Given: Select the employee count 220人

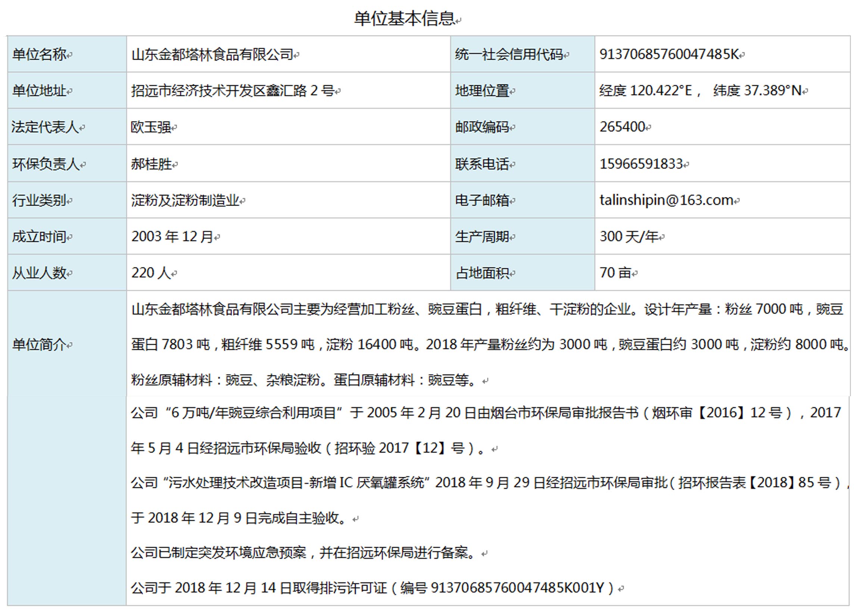Looking at the screenshot, I should 151,273.
